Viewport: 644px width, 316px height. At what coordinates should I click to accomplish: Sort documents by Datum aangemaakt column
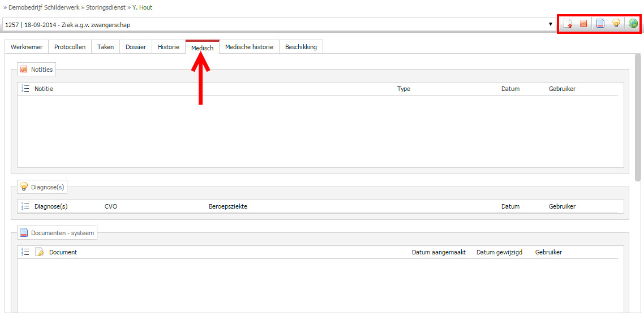point(439,252)
